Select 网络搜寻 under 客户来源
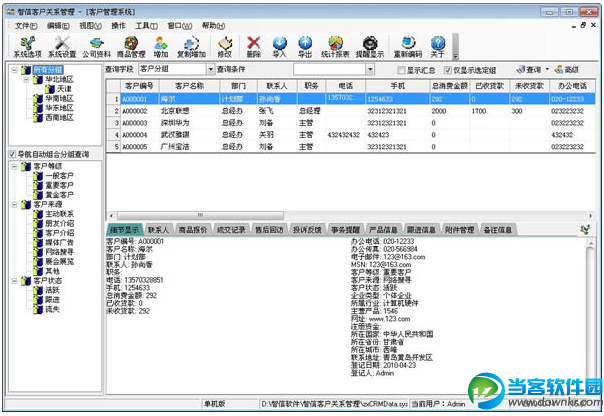This screenshot has height=416, width=604. click(x=59, y=252)
